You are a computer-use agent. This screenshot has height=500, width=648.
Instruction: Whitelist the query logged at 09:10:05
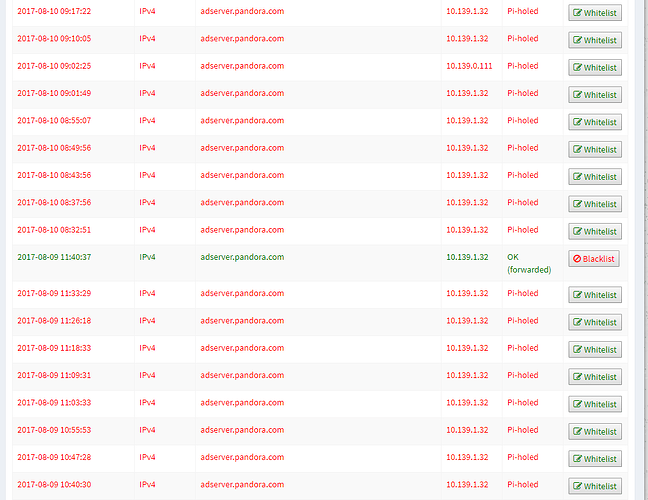pyautogui.click(x=595, y=40)
